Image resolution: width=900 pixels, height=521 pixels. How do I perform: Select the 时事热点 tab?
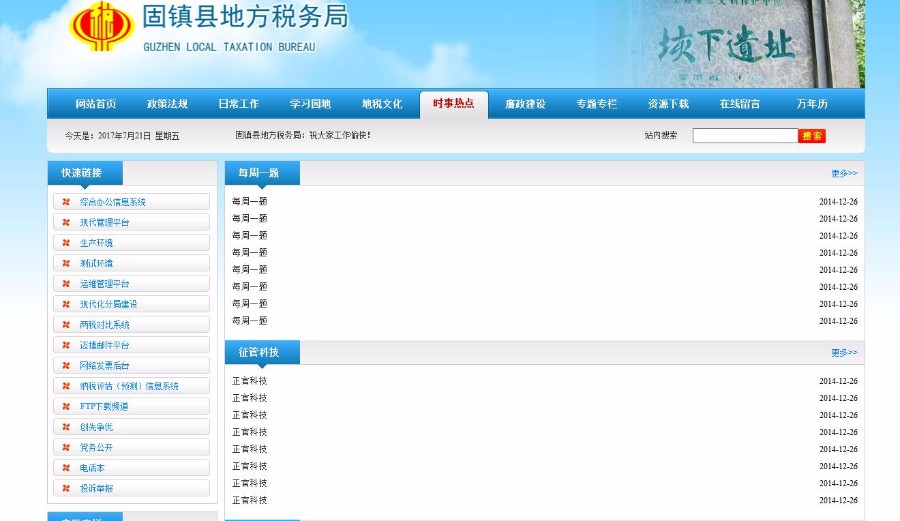coord(453,104)
